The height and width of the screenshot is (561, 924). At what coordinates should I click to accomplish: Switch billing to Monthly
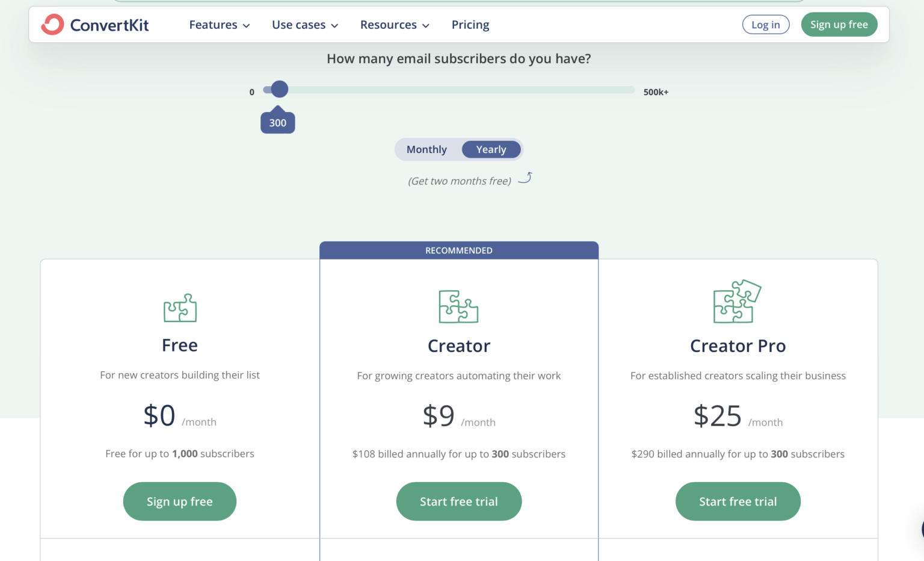pyautogui.click(x=427, y=149)
